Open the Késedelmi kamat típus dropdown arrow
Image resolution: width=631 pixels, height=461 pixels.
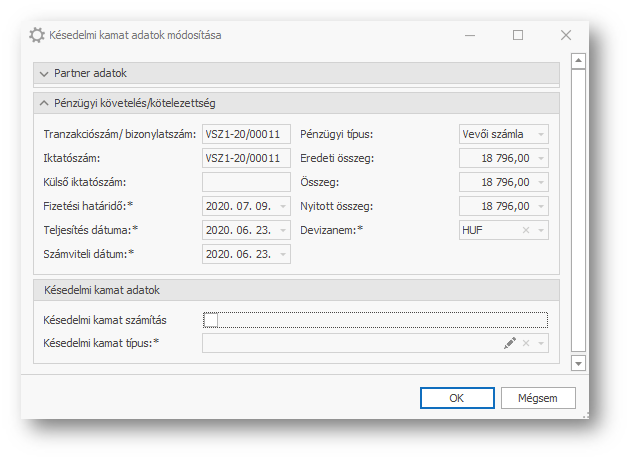click(541, 343)
